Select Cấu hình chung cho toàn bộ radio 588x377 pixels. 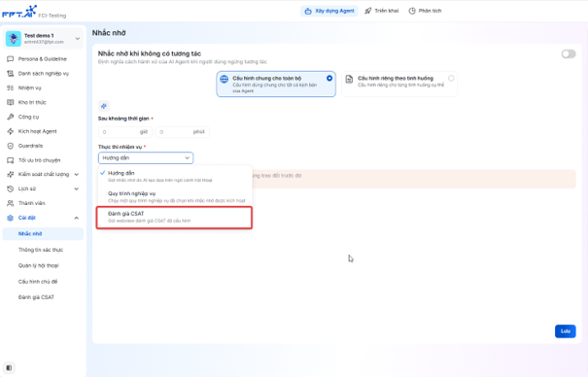coord(329,79)
